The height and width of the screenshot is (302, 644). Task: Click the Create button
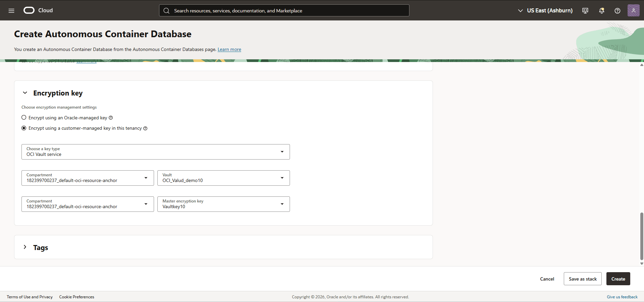pos(618,279)
